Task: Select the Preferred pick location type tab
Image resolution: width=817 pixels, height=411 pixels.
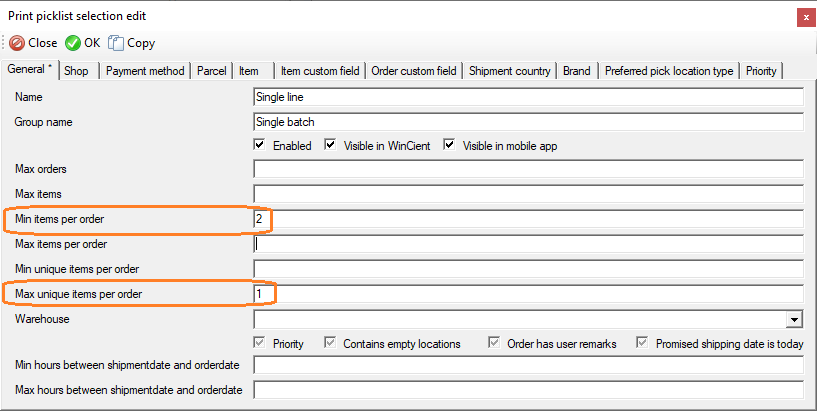Action: pos(669,71)
